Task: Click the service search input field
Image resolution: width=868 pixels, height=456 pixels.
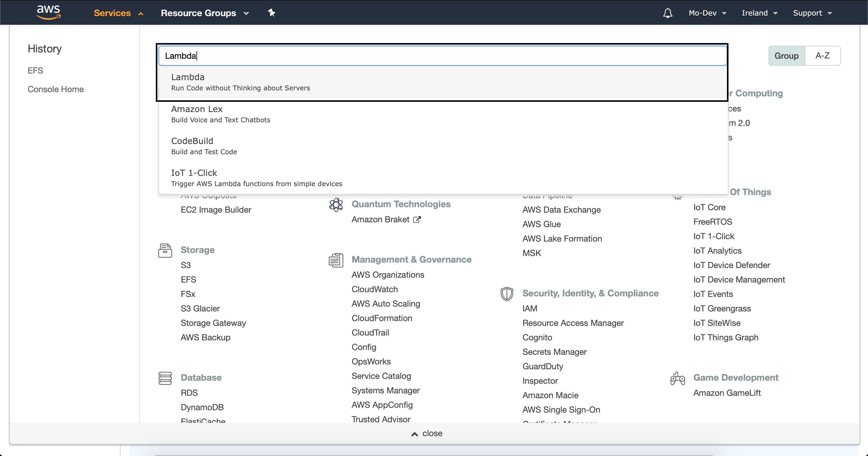Action: click(442, 55)
